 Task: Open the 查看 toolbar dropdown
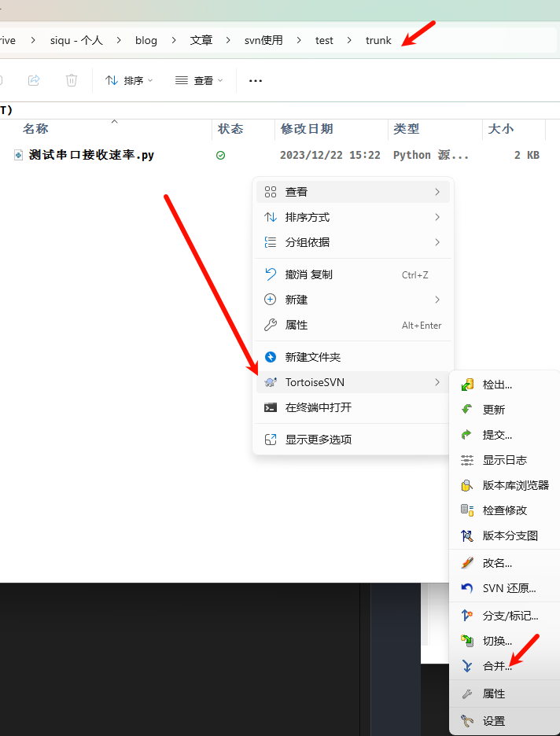(x=200, y=80)
